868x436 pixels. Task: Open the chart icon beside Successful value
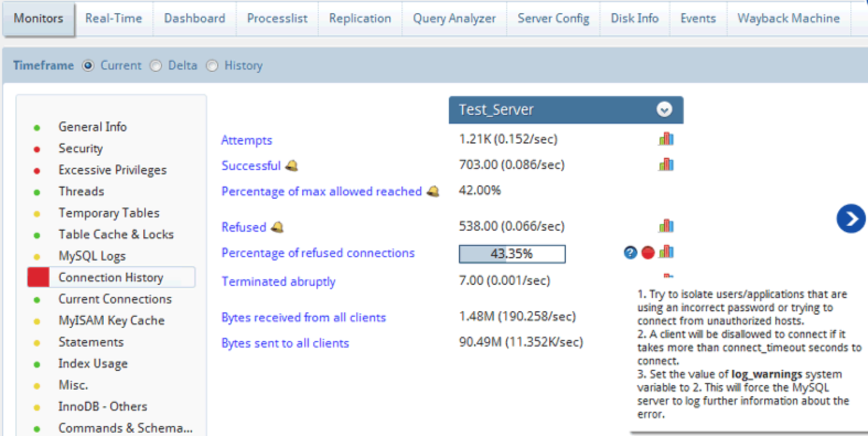pyautogui.click(x=666, y=164)
